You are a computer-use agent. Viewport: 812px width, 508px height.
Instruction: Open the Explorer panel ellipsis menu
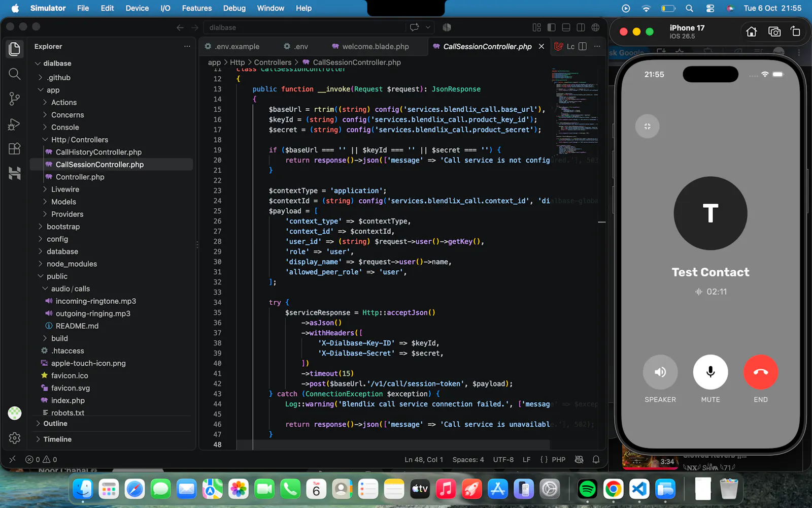coord(187,46)
